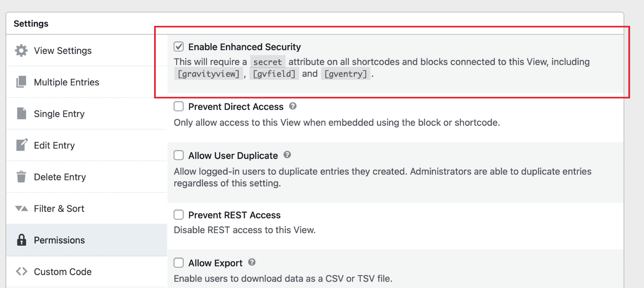Click the Custom Code brackets icon
This screenshot has width=644, height=288.
21,271
